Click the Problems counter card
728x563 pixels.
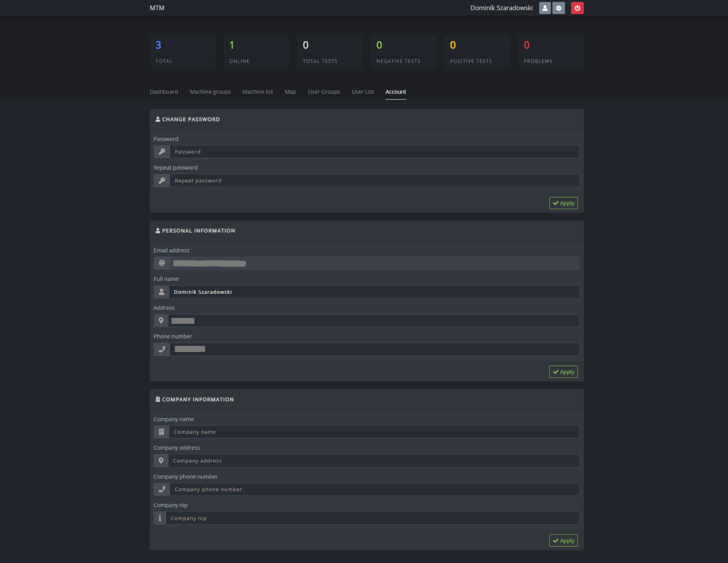point(551,52)
